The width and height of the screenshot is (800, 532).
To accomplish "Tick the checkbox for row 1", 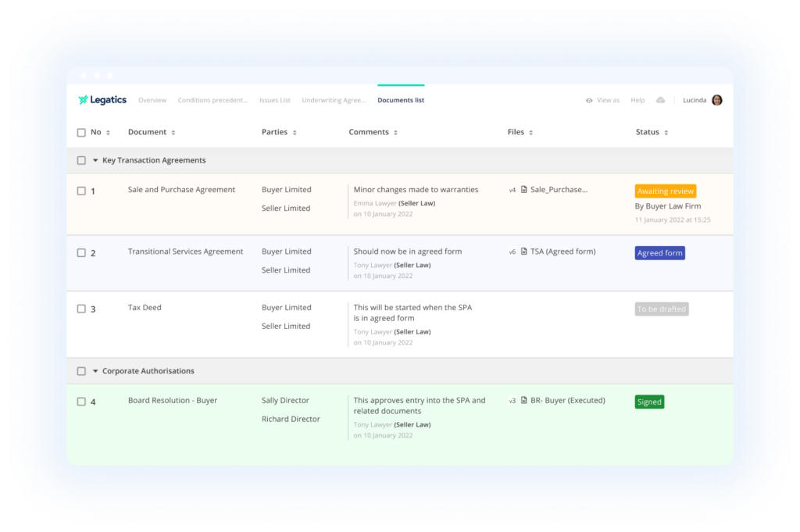I will point(81,191).
